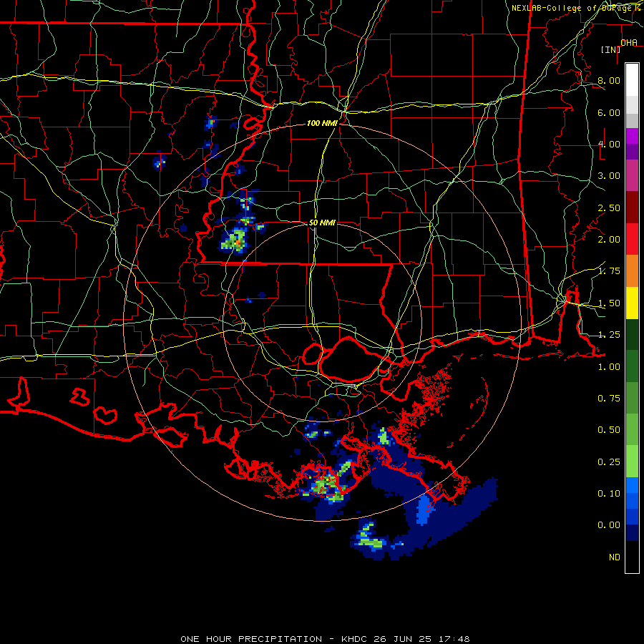Viewport: 644px width, 644px height.
Task: Select the 0.00 legend label
Action: click(609, 525)
